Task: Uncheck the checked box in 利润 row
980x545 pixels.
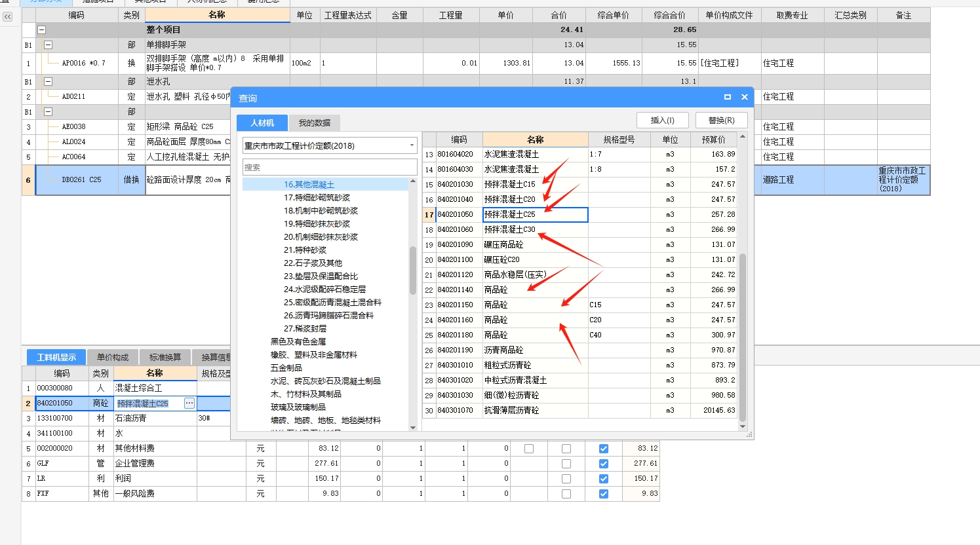Action: [604, 479]
